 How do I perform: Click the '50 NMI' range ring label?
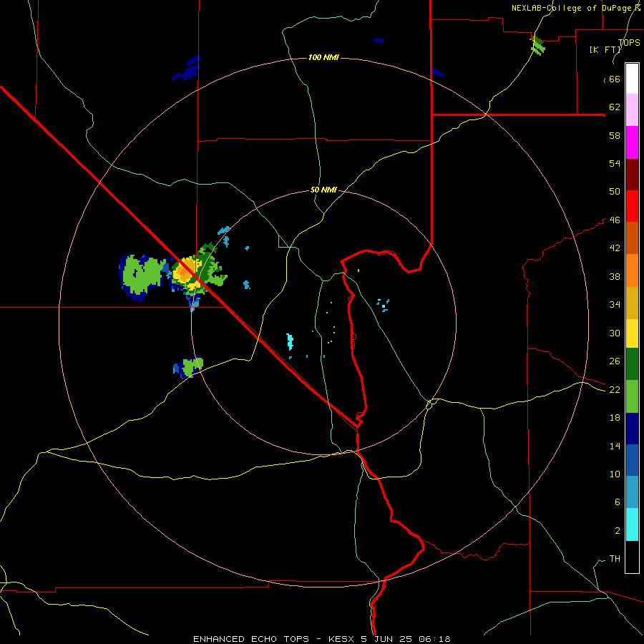pos(323,190)
